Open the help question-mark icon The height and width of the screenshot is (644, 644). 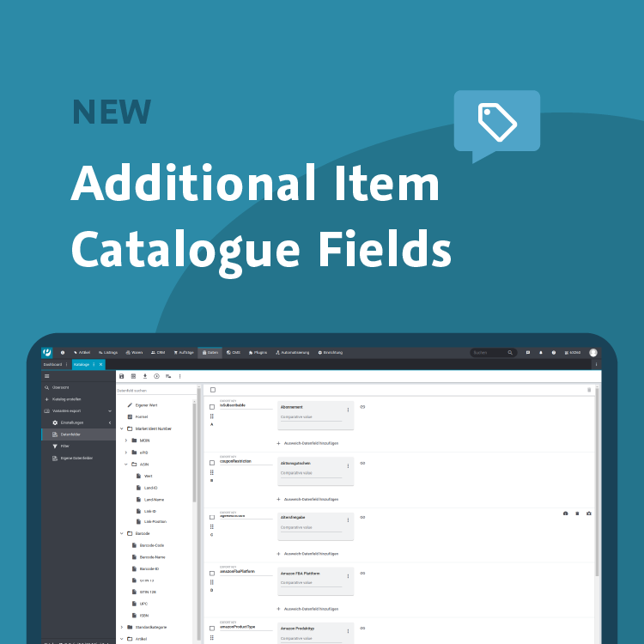click(x=554, y=352)
